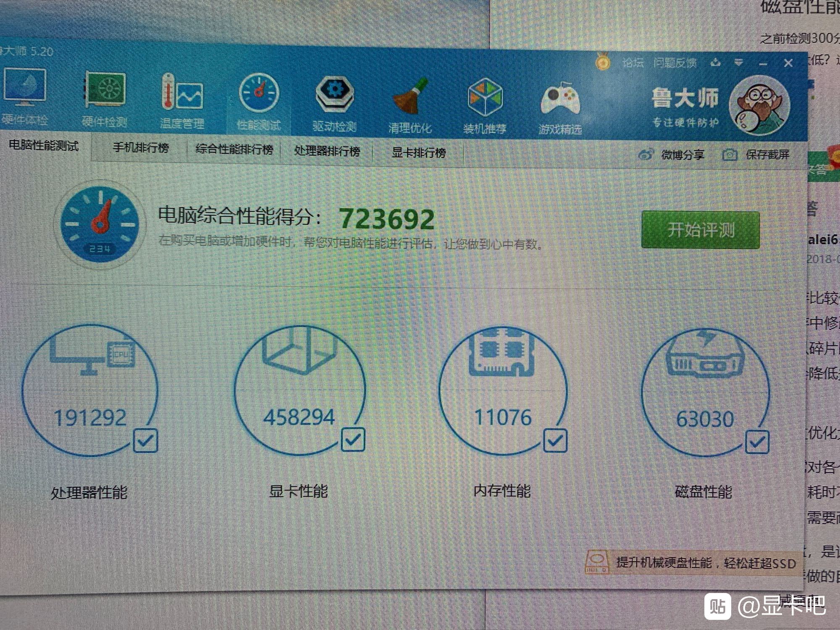Open the 论坛 forum link

pyautogui.click(x=633, y=63)
